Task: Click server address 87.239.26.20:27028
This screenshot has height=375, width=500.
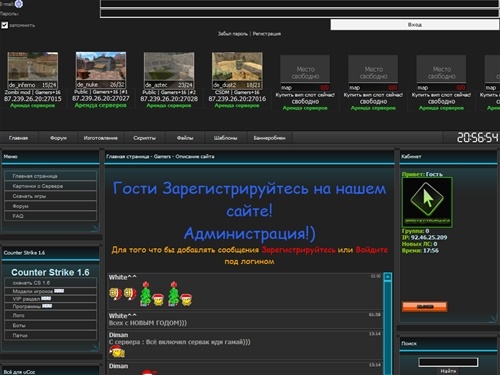Action: click(169, 99)
